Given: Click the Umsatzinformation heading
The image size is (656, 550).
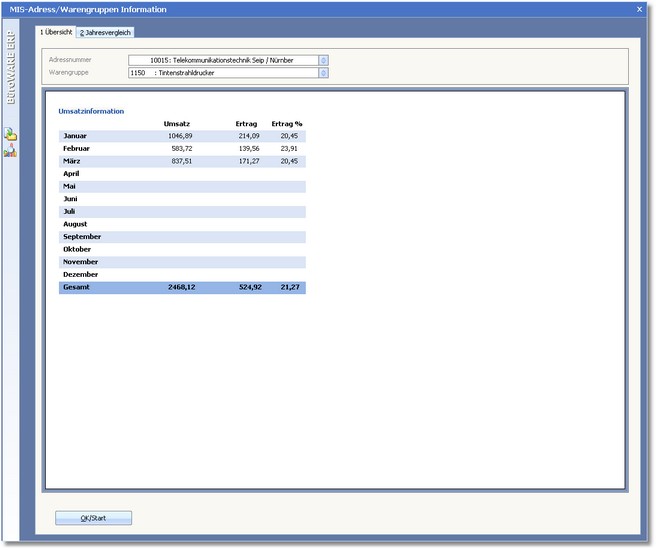Looking at the screenshot, I should pos(91,111).
